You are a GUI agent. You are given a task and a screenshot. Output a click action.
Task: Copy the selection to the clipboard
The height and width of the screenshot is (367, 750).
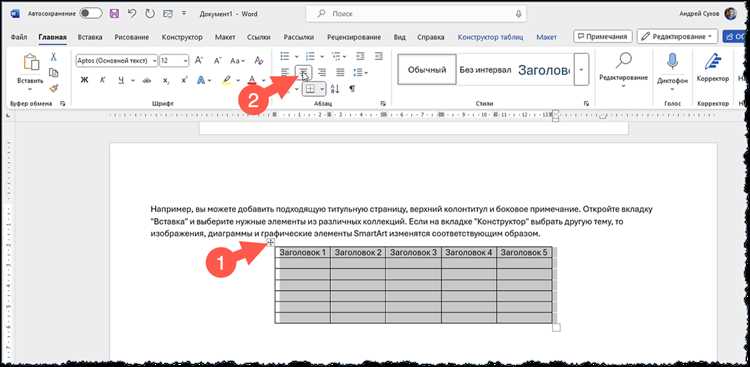click(54, 73)
